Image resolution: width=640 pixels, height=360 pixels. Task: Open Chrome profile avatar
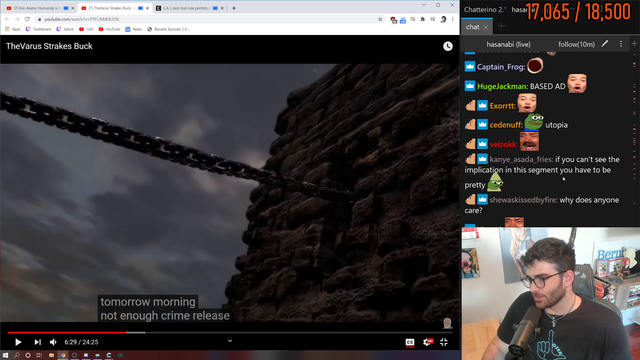pos(443,19)
